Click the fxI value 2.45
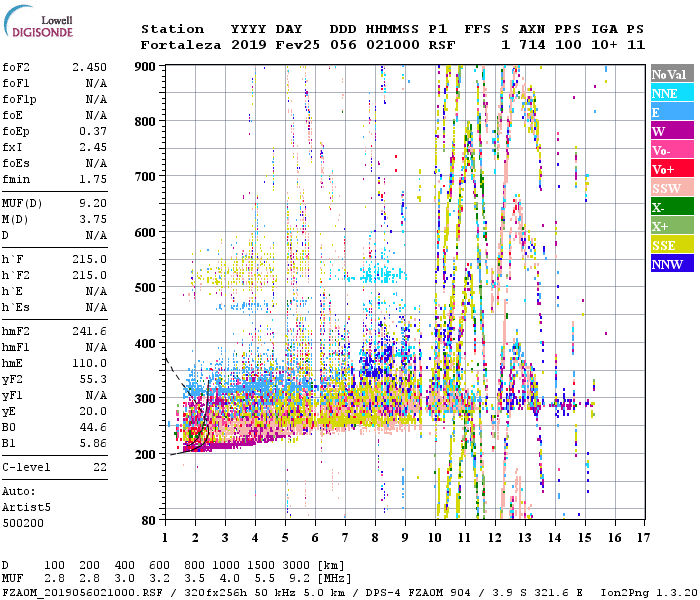The image size is (700, 600). [93, 147]
